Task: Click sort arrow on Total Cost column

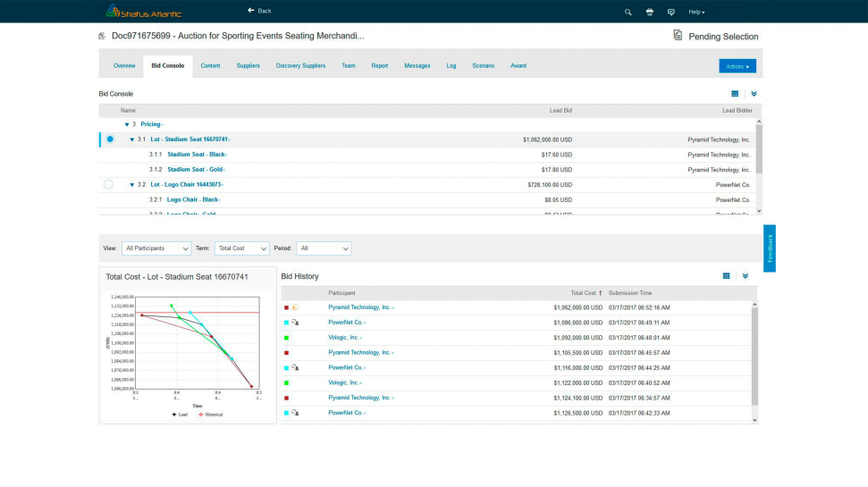Action: (600, 293)
